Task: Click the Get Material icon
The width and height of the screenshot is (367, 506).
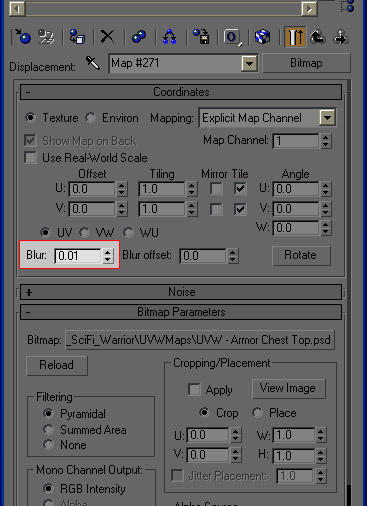Action: click(x=22, y=37)
